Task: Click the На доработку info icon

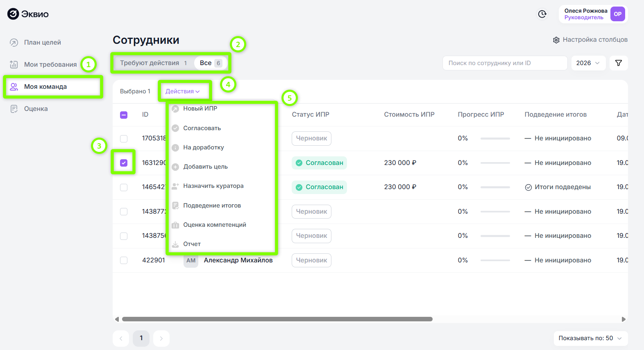Action: [x=175, y=148]
